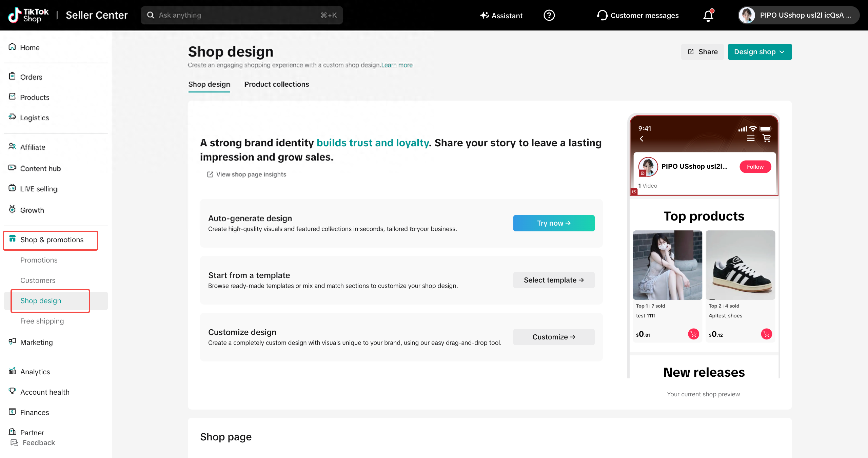The width and height of the screenshot is (868, 458).
Task: Open the help question mark icon
Action: [x=549, y=15]
